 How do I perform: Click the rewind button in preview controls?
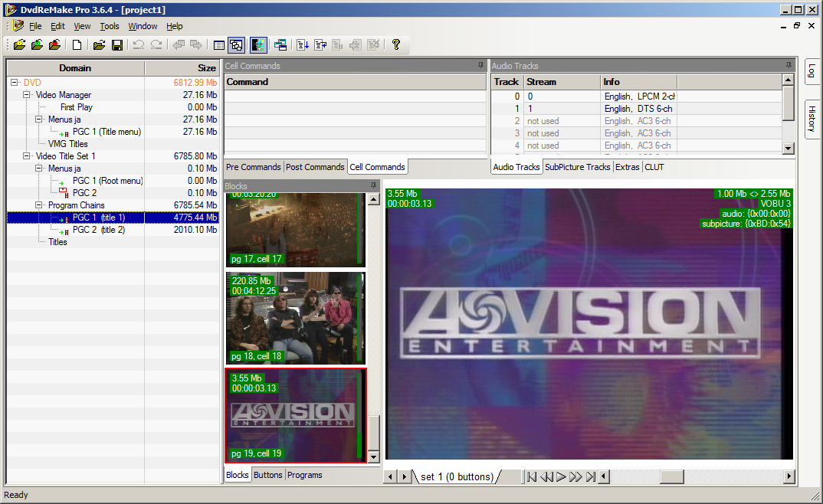(x=546, y=476)
